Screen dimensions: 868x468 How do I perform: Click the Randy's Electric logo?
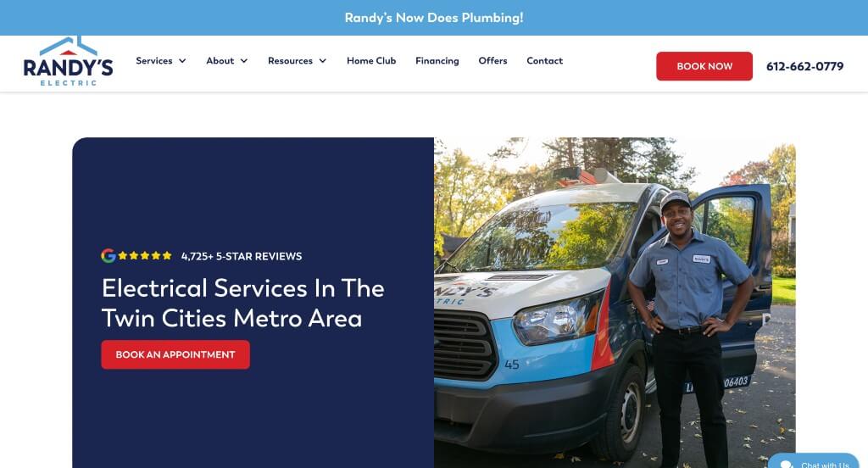(68, 62)
